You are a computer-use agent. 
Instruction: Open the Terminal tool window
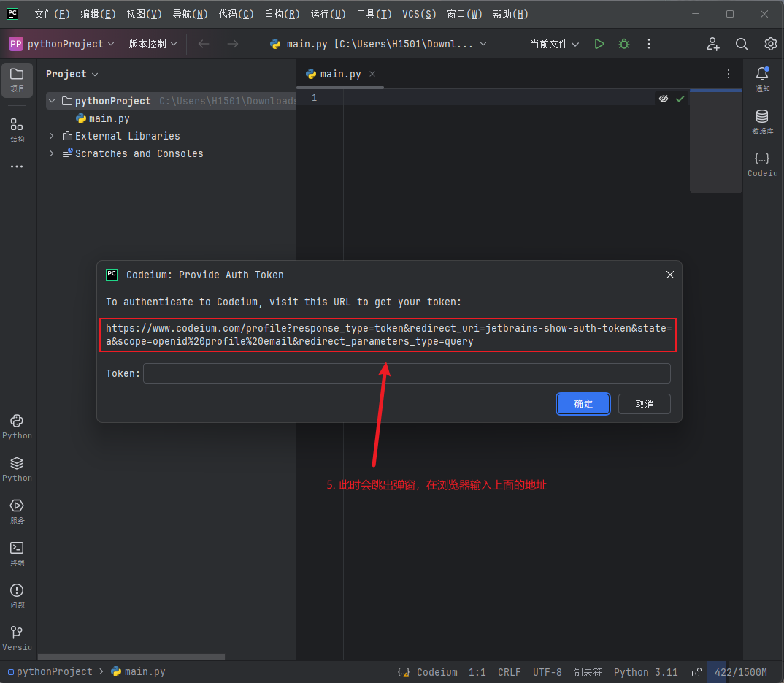(17, 553)
